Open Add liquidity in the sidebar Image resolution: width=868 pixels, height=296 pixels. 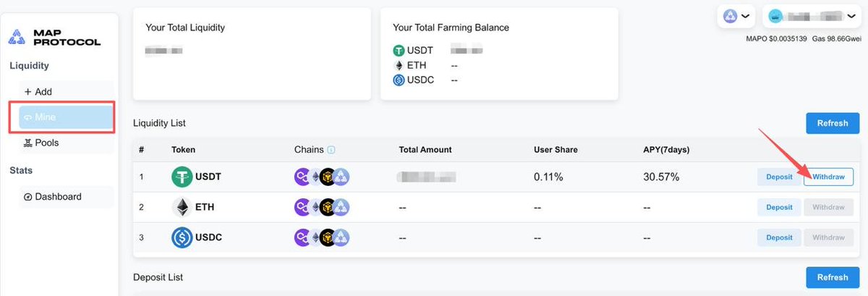tap(38, 92)
